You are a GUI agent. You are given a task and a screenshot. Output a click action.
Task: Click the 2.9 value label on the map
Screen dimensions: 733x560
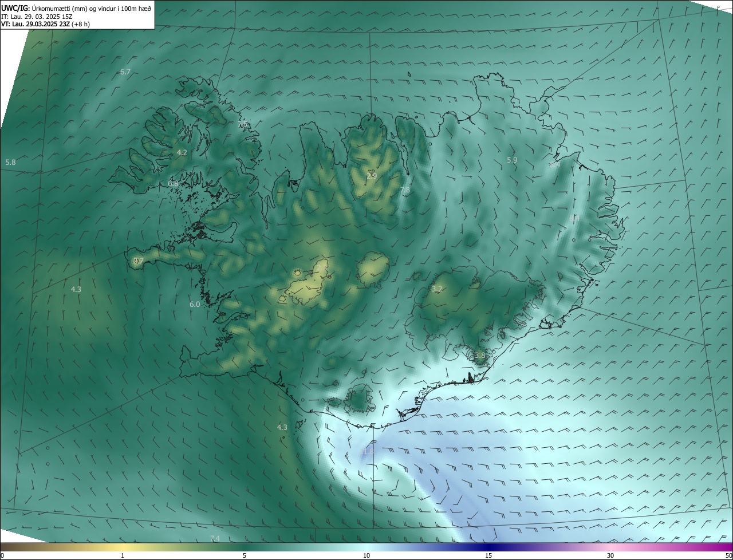click(372, 176)
